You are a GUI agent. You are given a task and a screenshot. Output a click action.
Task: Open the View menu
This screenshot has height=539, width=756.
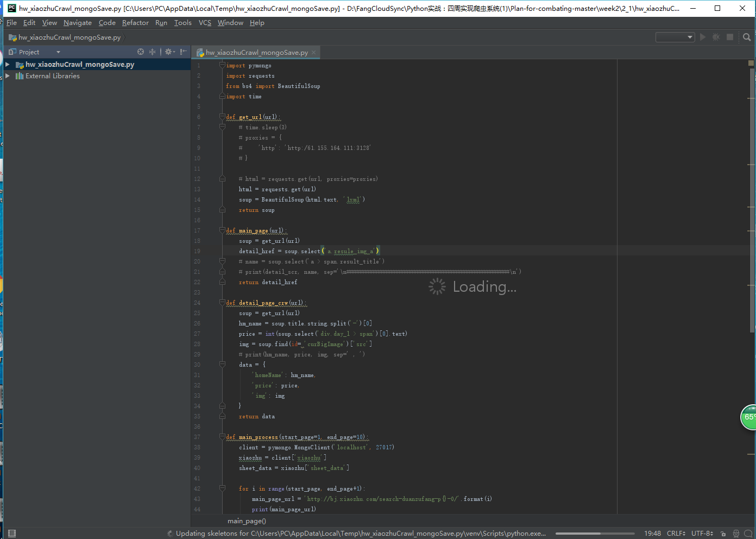(x=49, y=23)
